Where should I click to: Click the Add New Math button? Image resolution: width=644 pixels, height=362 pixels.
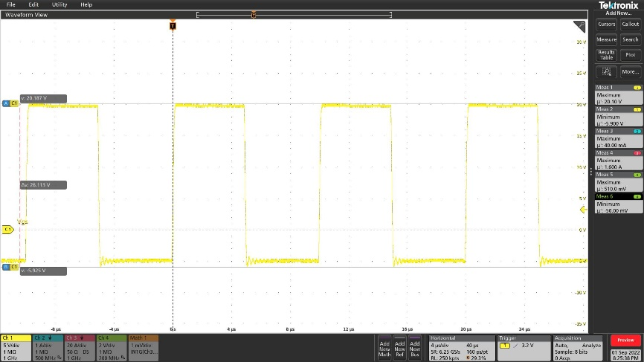tap(384, 348)
